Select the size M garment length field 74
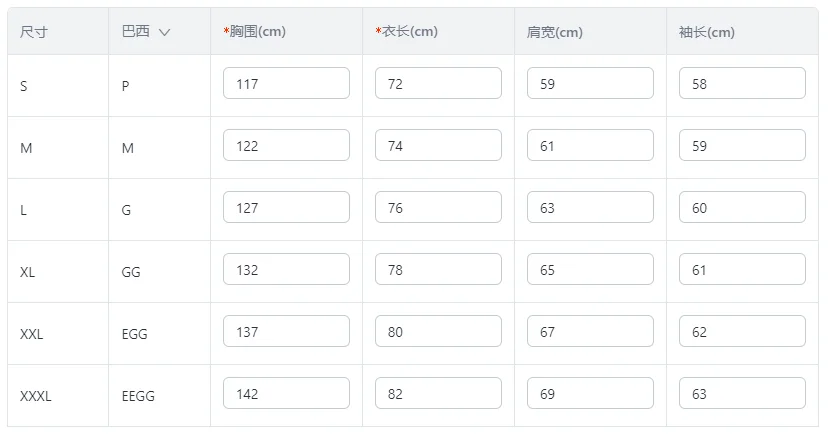The height and width of the screenshot is (434, 832). tap(438, 145)
